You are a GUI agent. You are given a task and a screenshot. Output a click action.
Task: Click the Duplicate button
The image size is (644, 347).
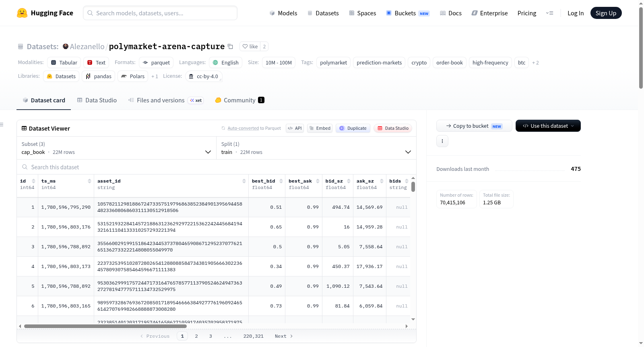pyautogui.click(x=353, y=128)
